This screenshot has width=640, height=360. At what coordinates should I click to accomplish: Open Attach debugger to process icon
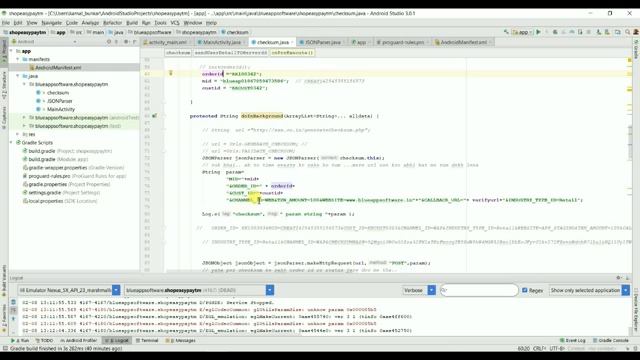tap(580, 32)
